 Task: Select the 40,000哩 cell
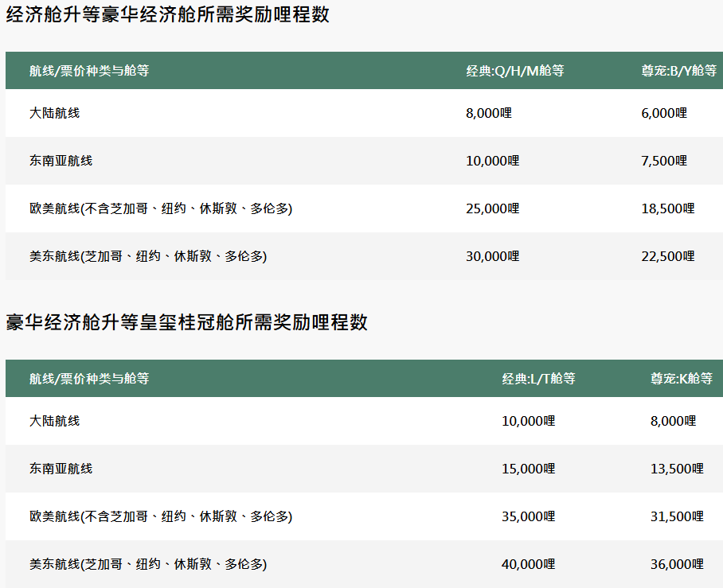click(528, 564)
